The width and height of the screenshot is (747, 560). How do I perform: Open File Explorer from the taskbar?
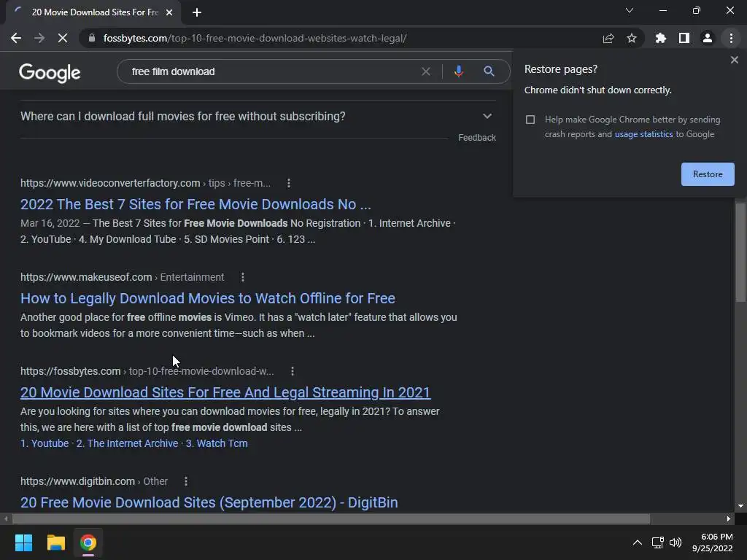pyautogui.click(x=55, y=542)
